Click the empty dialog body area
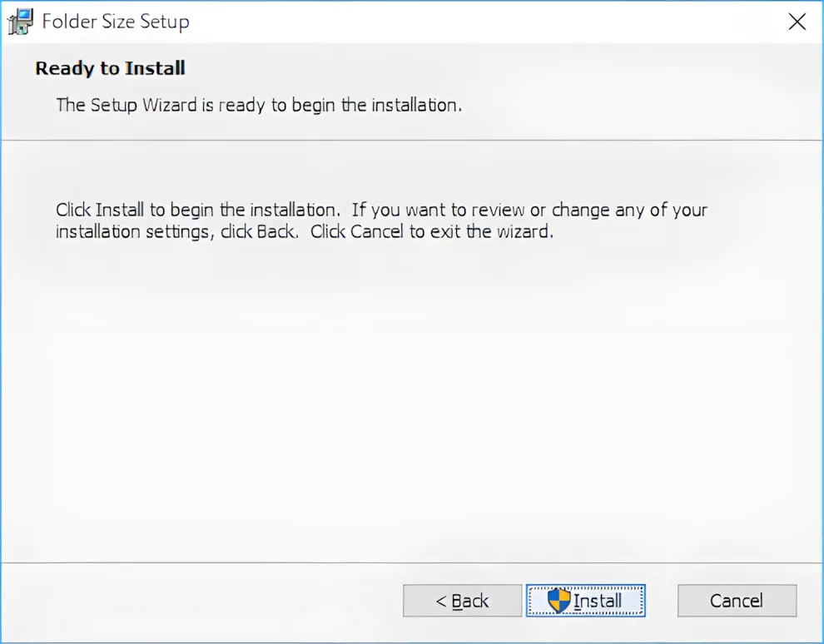The width and height of the screenshot is (824, 644). coord(412,399)
